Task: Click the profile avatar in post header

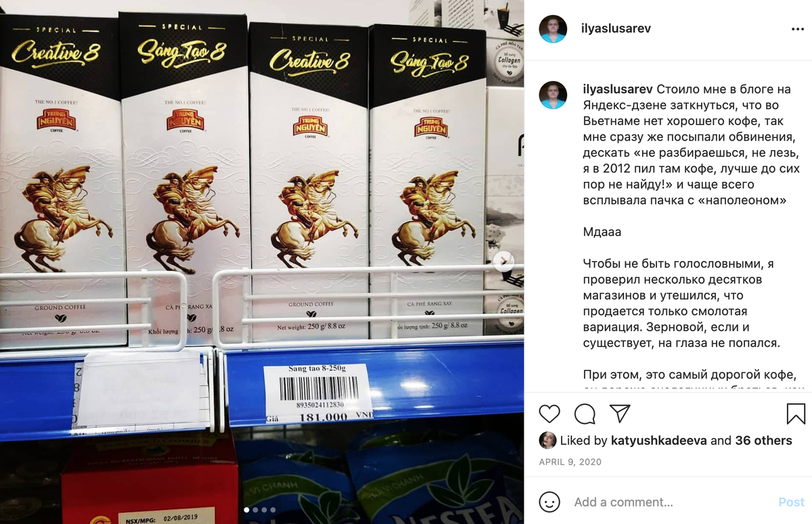Action: [x=553, y=29]
